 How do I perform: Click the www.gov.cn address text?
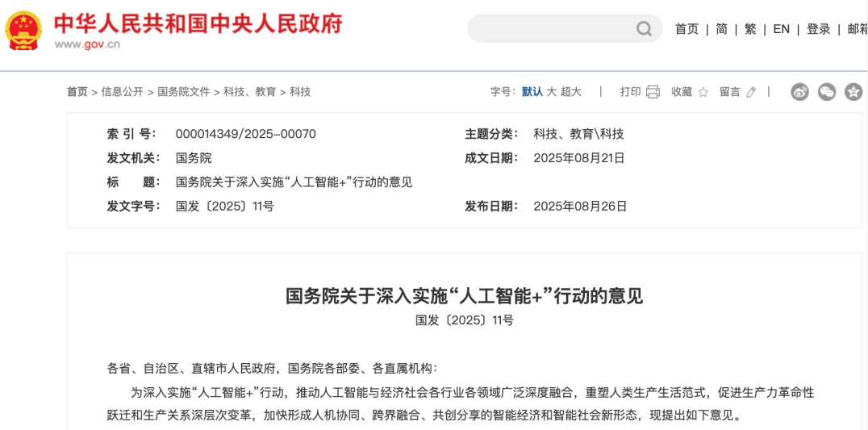(x=87, y=45)
